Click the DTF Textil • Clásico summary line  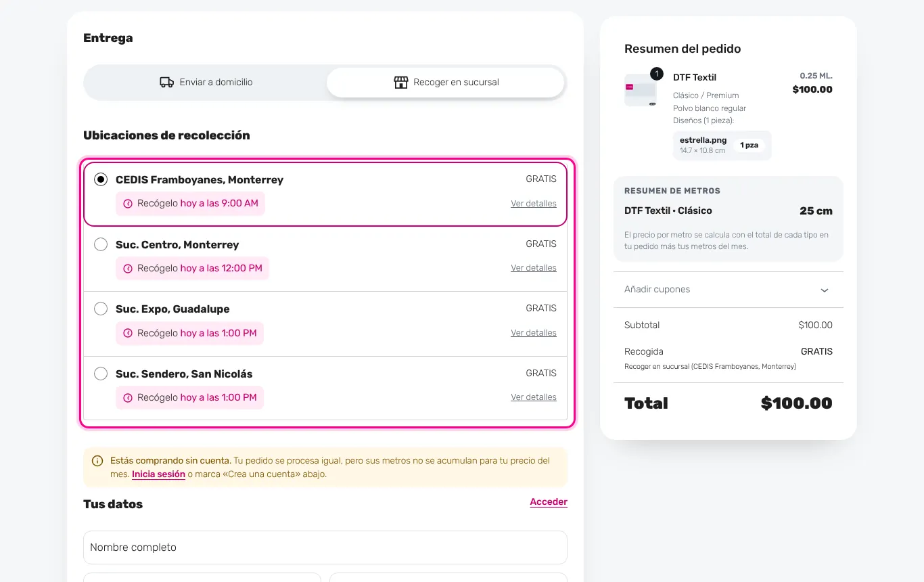coord(668,211)
